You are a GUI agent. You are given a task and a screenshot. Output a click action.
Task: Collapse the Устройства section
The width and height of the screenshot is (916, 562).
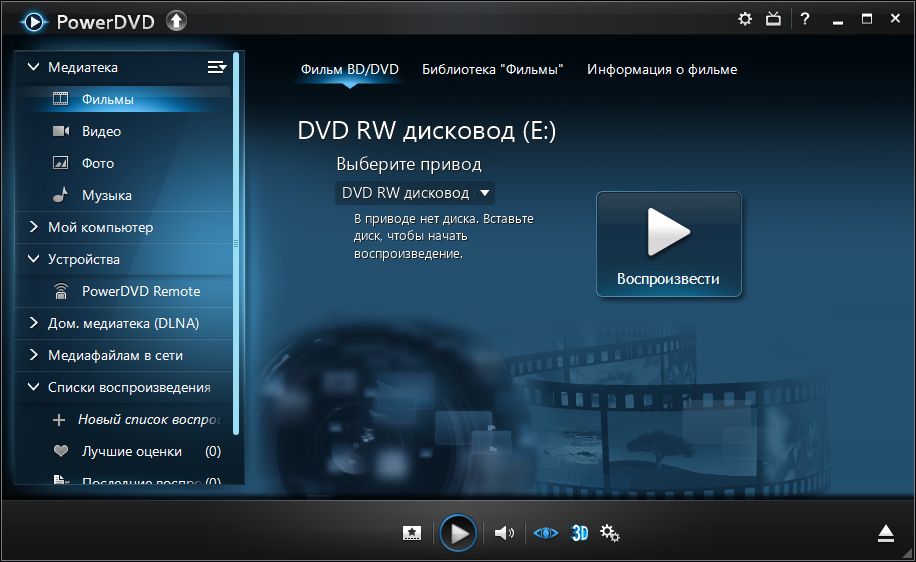click(34, 259)
